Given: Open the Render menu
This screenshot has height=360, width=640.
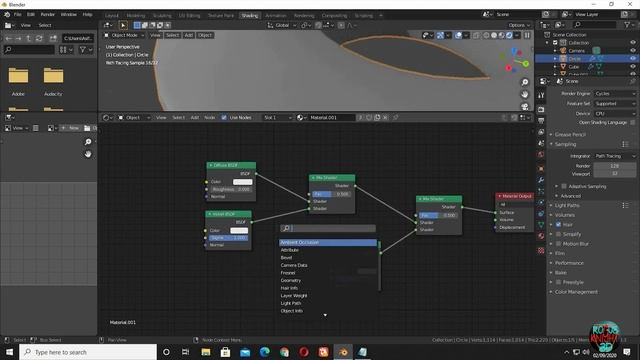Looking at the screenshot, I should point(47,14).
